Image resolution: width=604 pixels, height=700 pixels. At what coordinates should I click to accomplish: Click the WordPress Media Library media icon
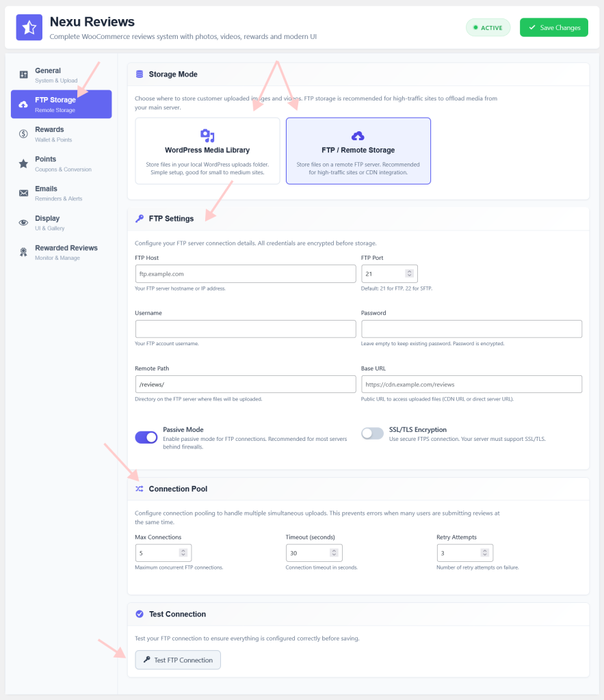click(x=207, y=135)
